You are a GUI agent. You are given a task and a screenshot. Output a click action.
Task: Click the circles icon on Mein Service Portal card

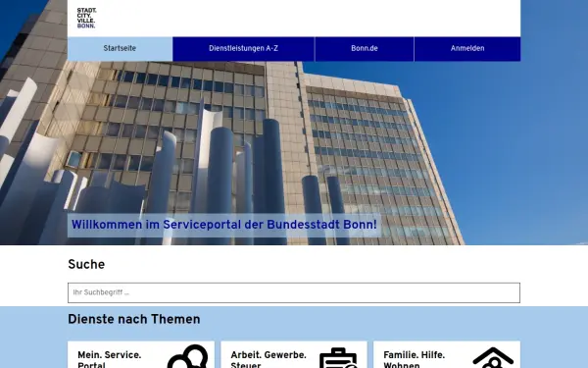click(x=188, y=356)
